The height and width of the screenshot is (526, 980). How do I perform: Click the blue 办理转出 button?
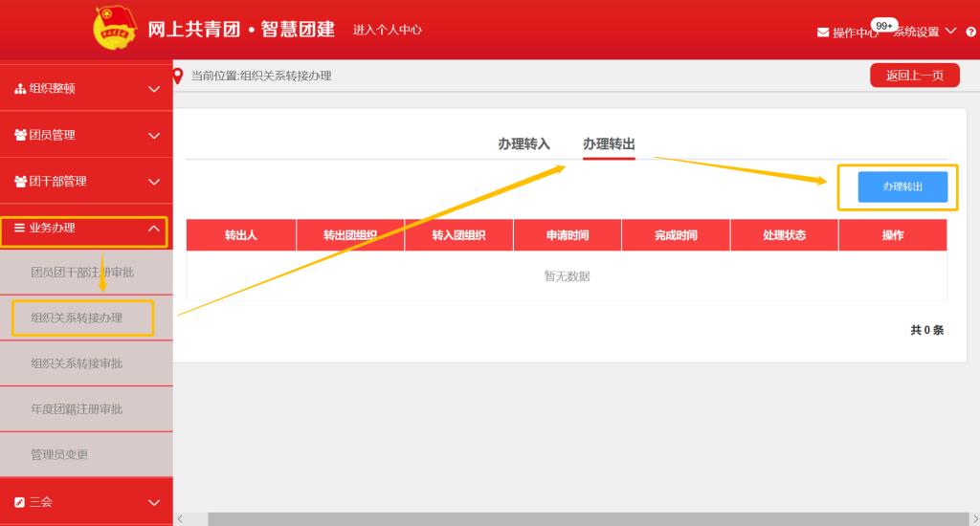pos(902,187)
